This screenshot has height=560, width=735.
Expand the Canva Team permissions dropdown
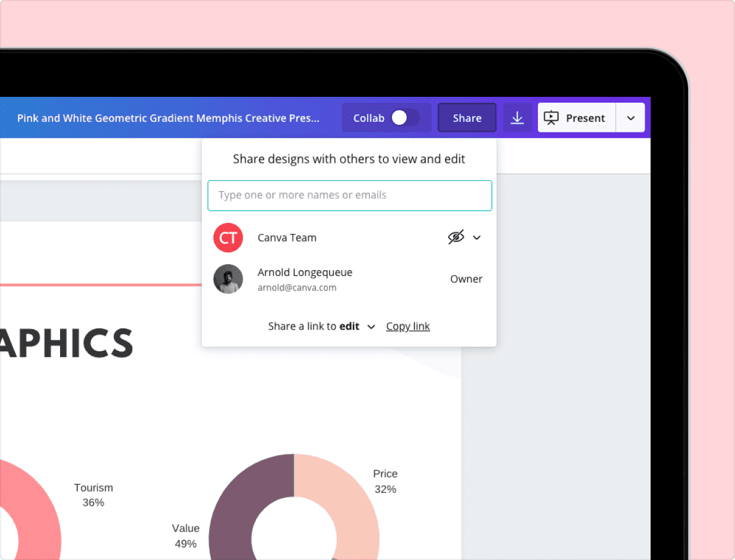(477, 237)
